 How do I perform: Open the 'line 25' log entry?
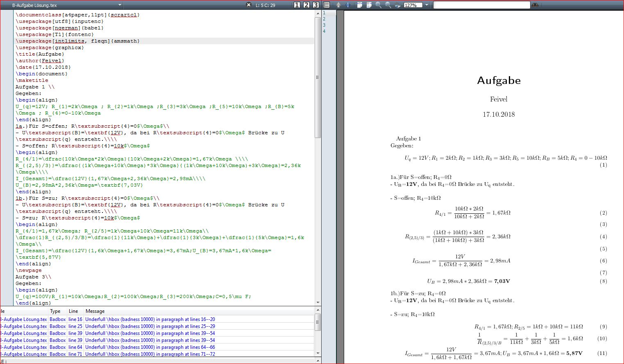pos(75,326)
